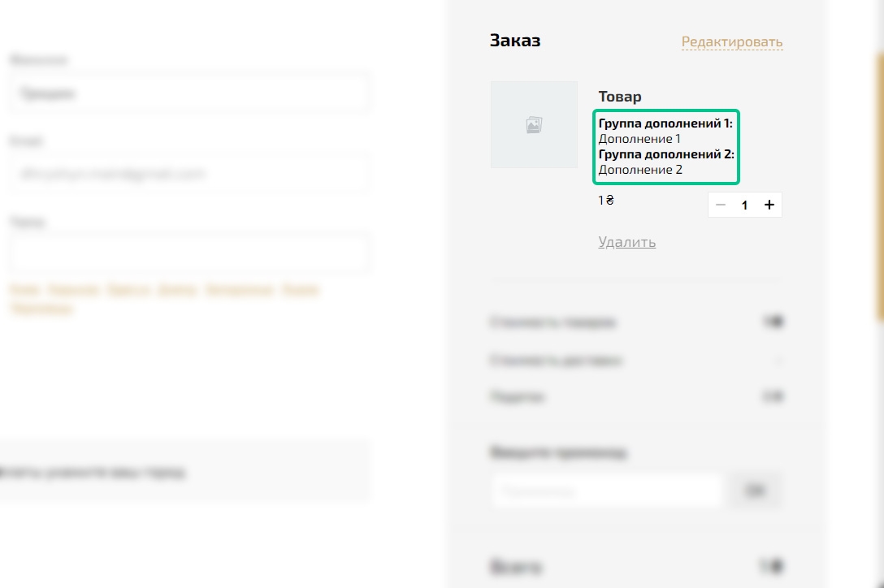The image size is (884, 588).
Task: Click the blurred city notice box
Action: 184,472
